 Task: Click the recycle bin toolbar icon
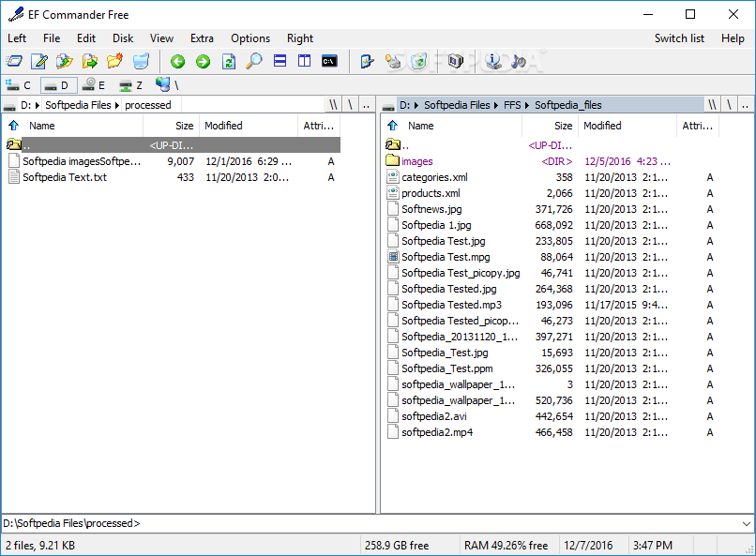click(x=419, y=62)
